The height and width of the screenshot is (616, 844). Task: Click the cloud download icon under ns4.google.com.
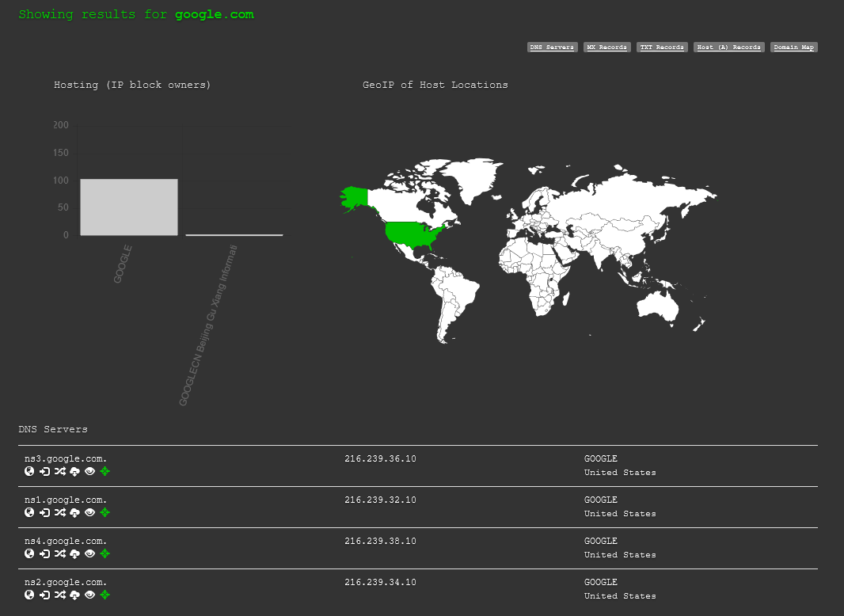74,553
